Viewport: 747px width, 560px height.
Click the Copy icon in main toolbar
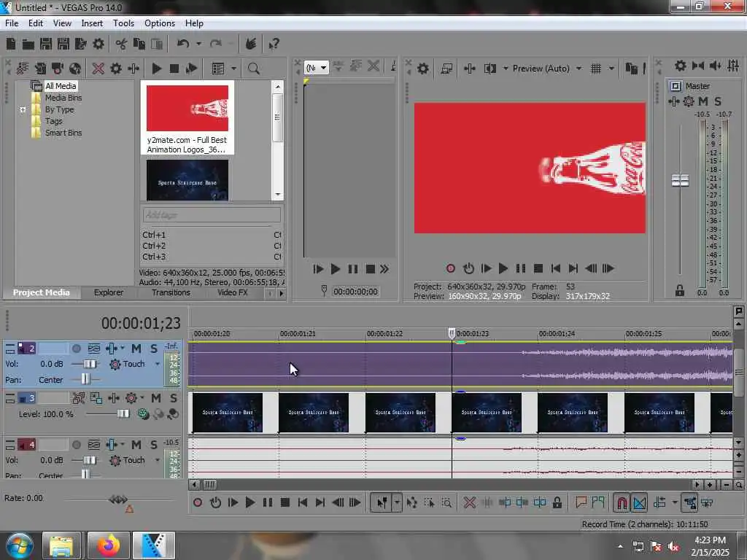(x=139, y=44)
